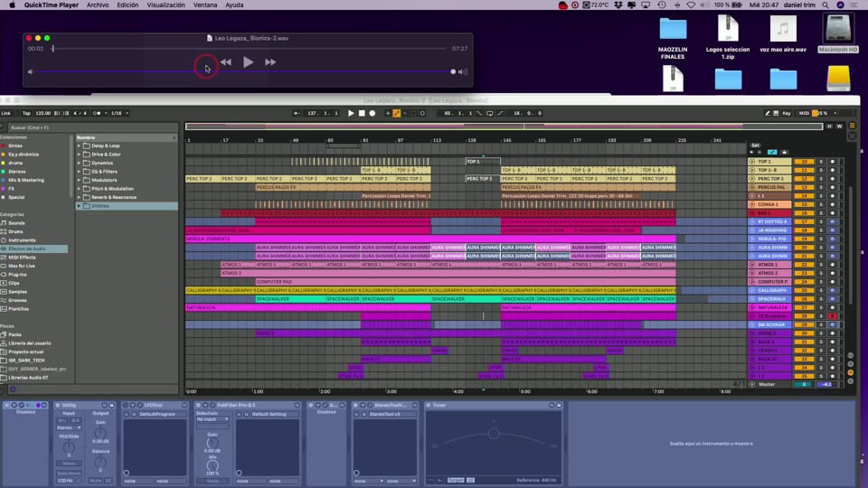Open the Visualización menu
Viewport: 868px width, 488px height.
(165, 5)
